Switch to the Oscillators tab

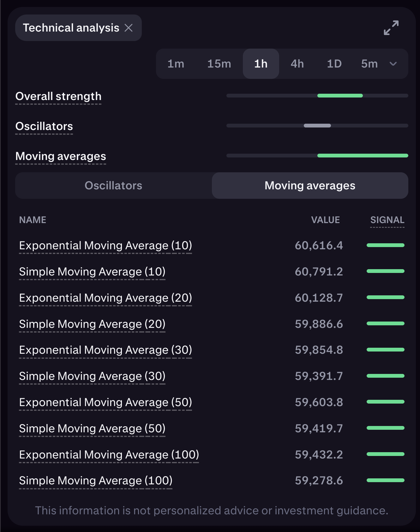[113, 186]
